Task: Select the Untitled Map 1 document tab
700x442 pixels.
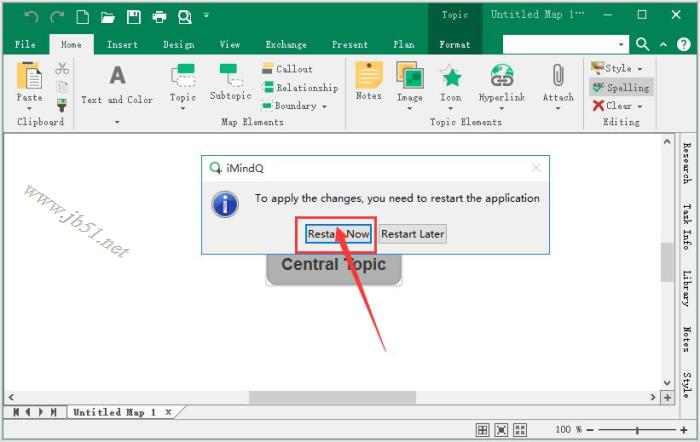Action: click(114, 412)
